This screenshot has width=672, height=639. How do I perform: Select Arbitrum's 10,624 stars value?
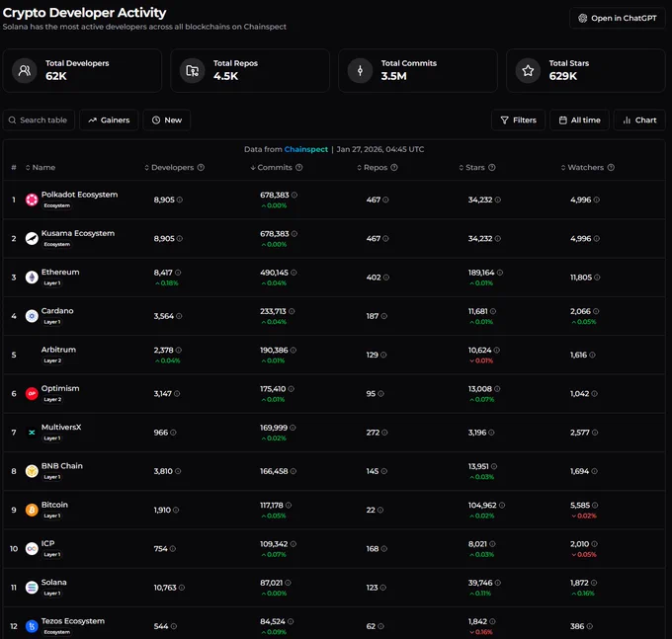point(479,350)
